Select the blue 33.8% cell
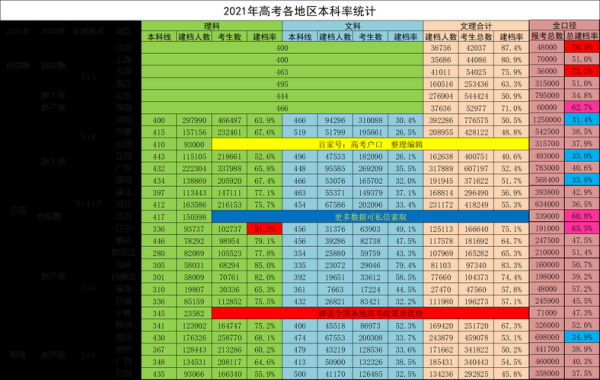This screenshot has height=380, width=600. coord(582,180)
